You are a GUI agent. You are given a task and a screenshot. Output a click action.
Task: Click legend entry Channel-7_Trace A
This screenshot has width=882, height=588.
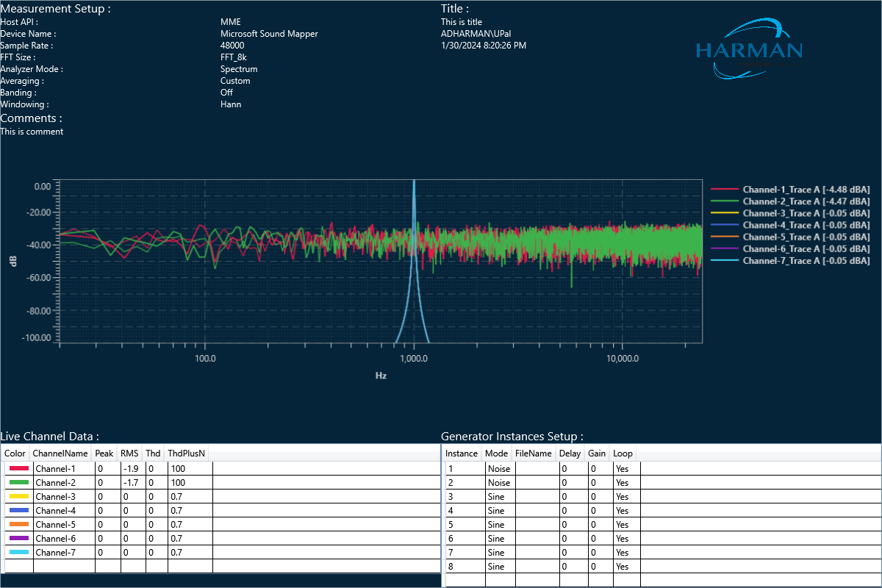pyautogui.click(x=791, y=261)
